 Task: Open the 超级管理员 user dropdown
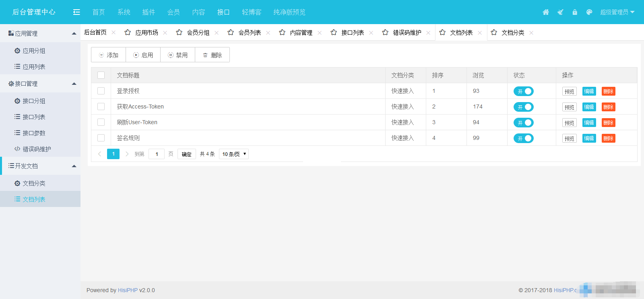tap(617, 12)
